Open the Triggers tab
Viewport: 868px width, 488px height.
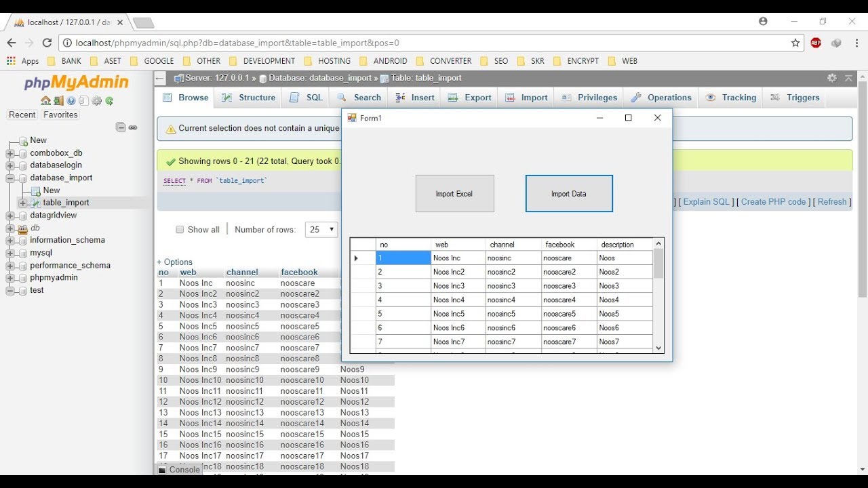tap(795, 98)
